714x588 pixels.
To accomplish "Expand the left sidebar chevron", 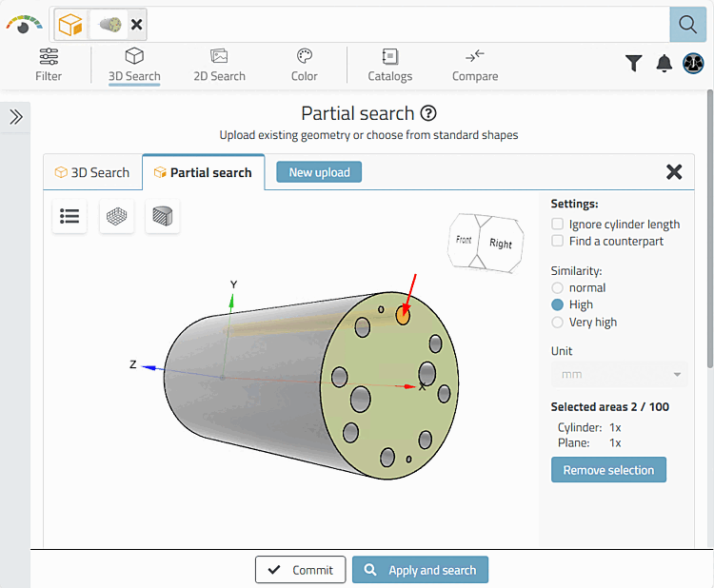I will tap(16, 117).
